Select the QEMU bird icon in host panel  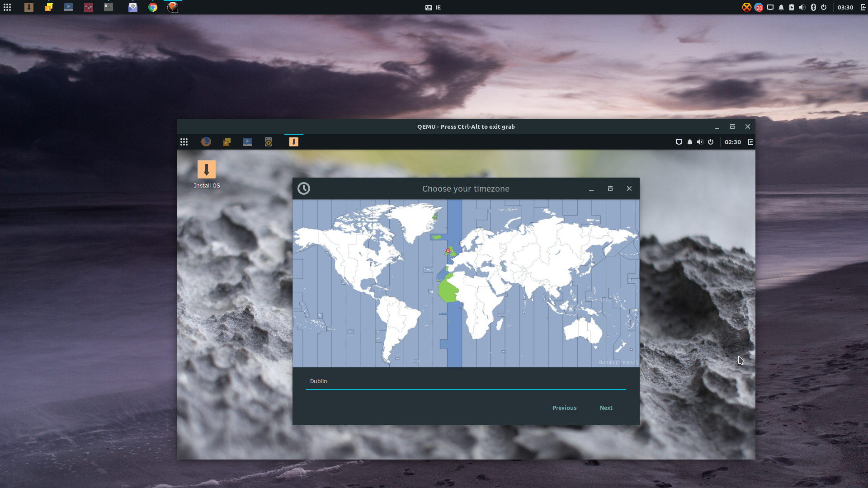(x=173, y=7)
